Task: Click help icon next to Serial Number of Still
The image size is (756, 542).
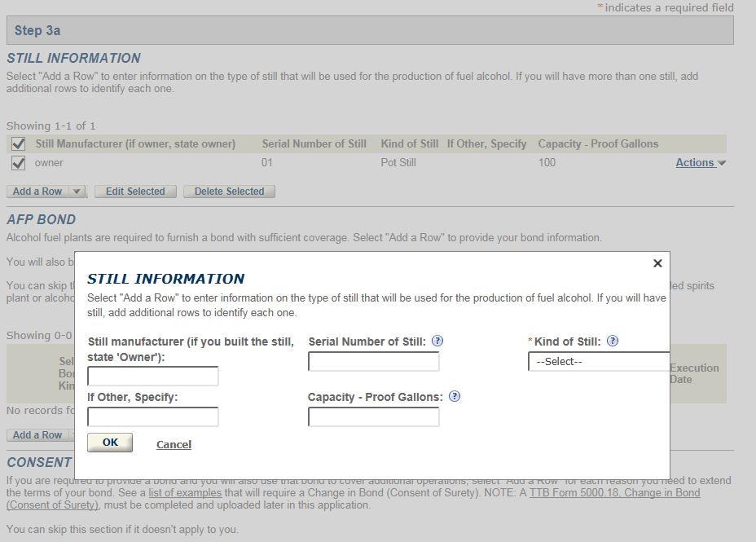Action: pos(437,342)
